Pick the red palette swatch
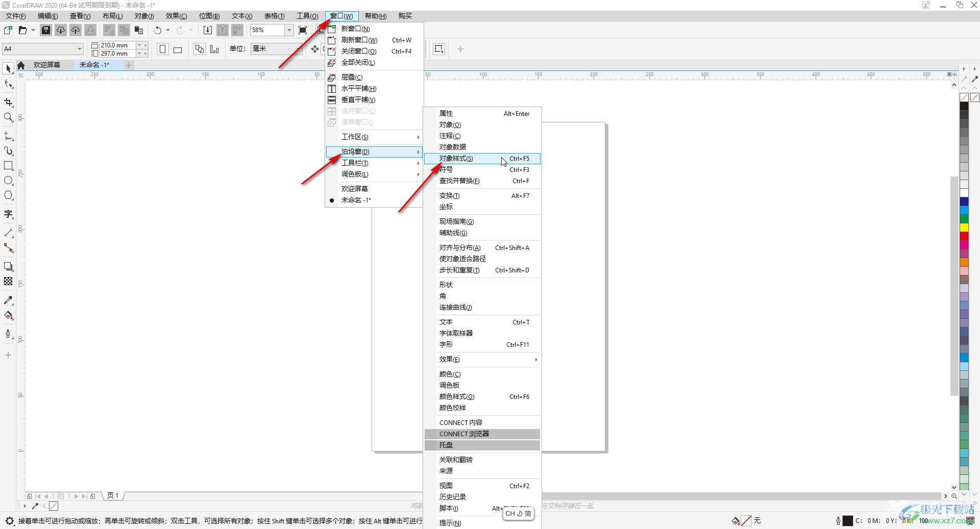The image size is (980, 529). (964, 236)
